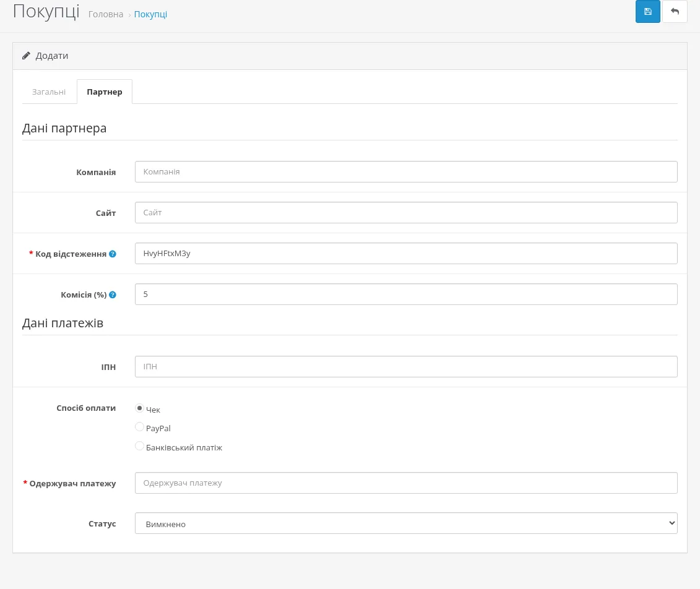Select the Партнер tab
700x589 pixels.
click(x=105, y=92)
